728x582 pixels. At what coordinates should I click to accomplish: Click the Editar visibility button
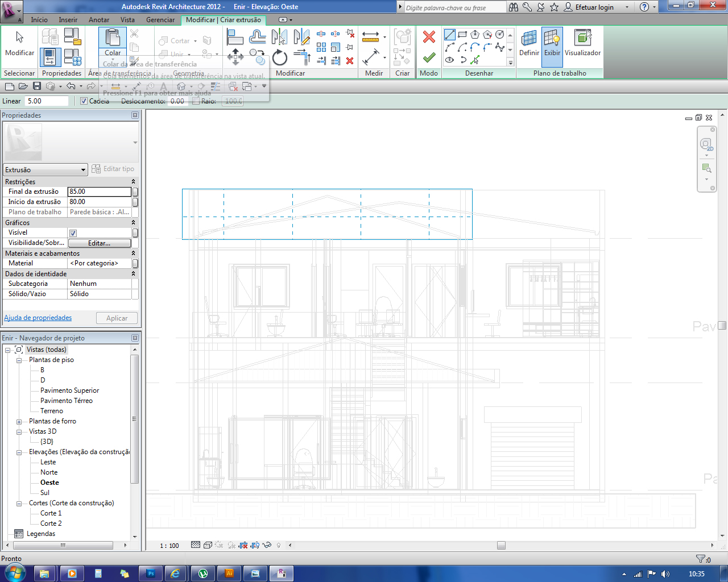point(100,243)
